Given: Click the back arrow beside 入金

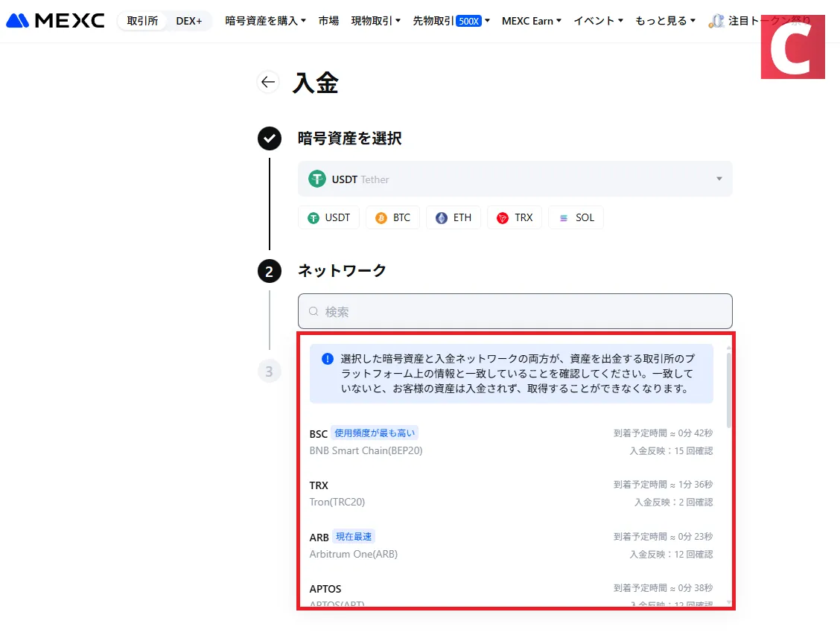Looking at the screenshot, I should [x=268, y=82].
